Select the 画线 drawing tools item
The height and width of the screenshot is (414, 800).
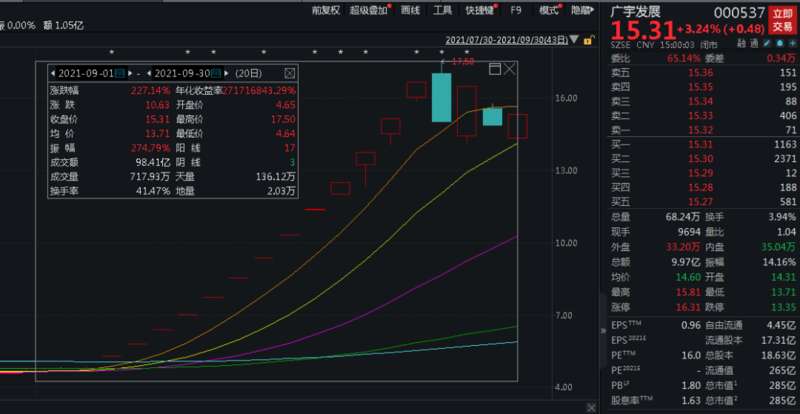(411, 10)
